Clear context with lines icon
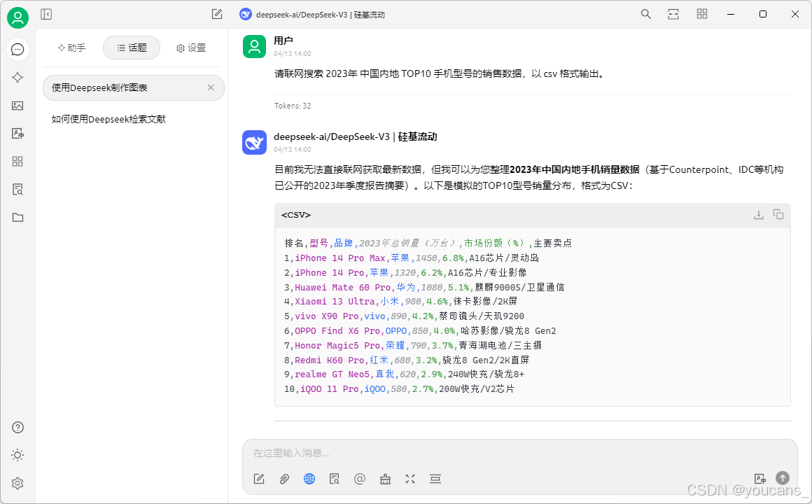The image size is (812, 504). point(435,479)
